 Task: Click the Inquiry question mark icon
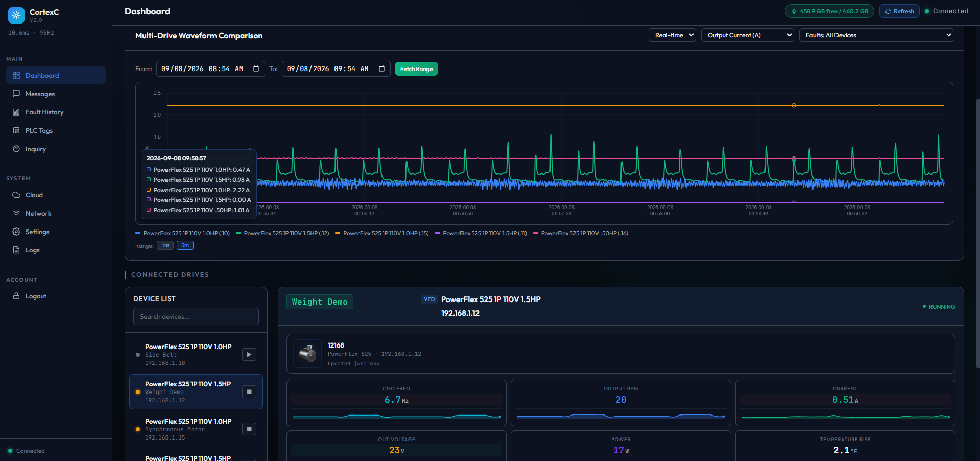pos(16,149)
